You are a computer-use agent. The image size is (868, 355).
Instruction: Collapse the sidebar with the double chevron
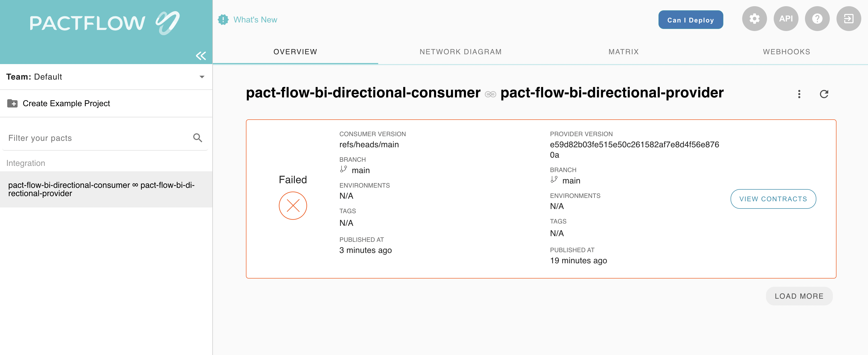click(201, 56)
